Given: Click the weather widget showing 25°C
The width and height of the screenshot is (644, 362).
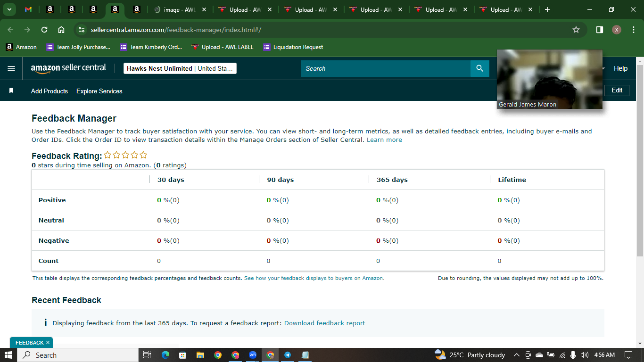Looking at the screenshot, I should coord(470,355).
